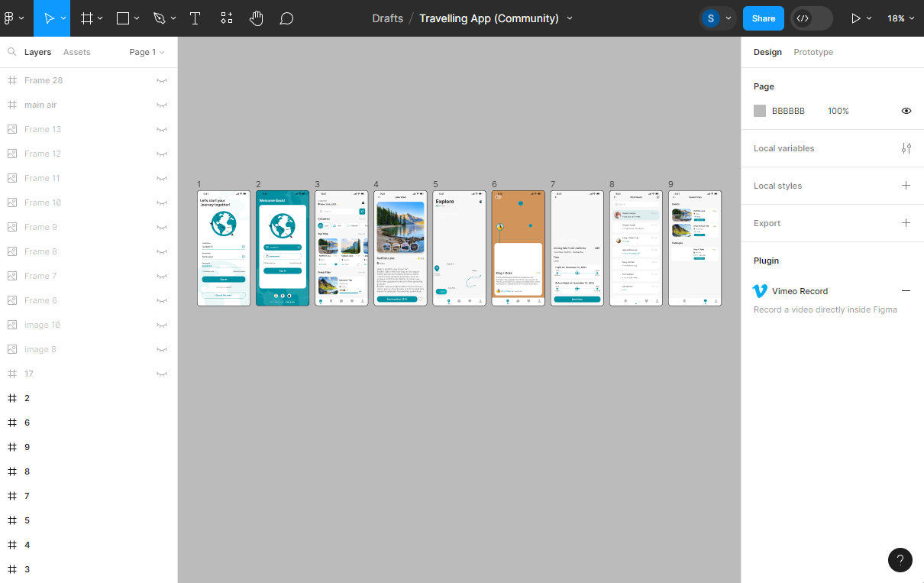Open the Help question mark button

pos(900,559)
